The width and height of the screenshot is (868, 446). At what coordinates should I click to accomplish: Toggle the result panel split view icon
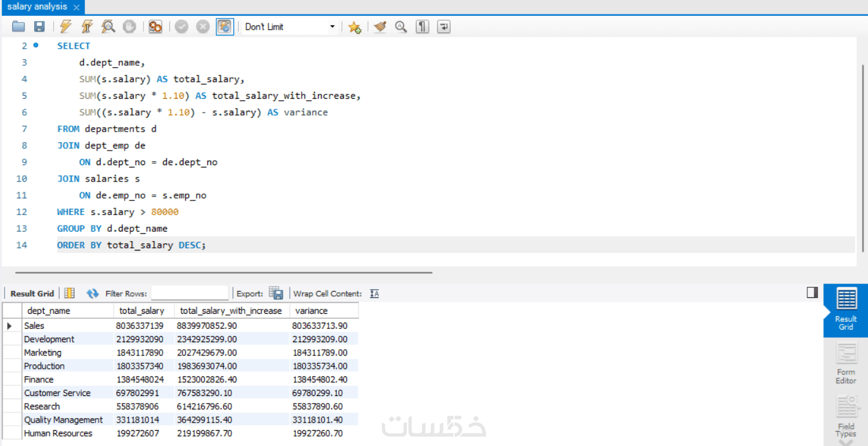(812, 292)
